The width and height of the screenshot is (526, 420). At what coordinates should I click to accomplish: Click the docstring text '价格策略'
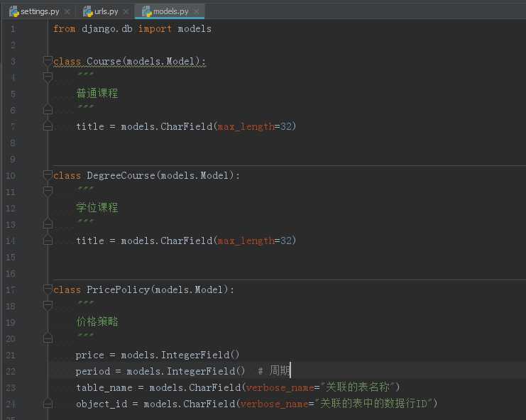click(97, 322)
